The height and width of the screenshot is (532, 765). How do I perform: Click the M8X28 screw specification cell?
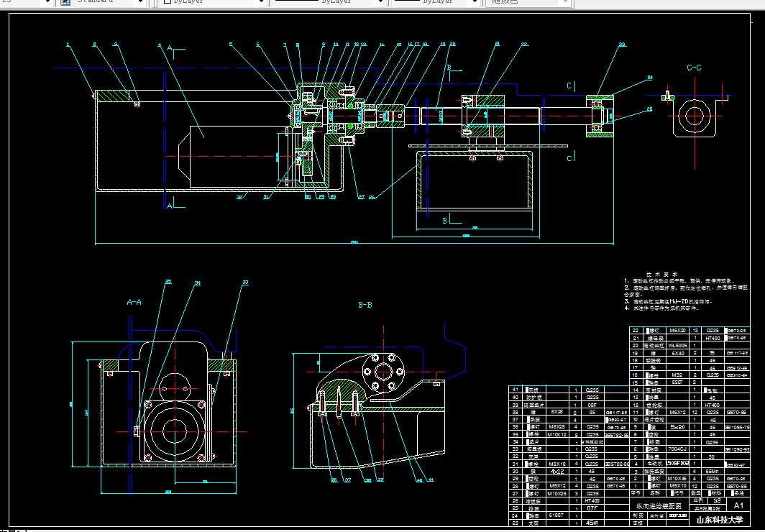point(556,426)
